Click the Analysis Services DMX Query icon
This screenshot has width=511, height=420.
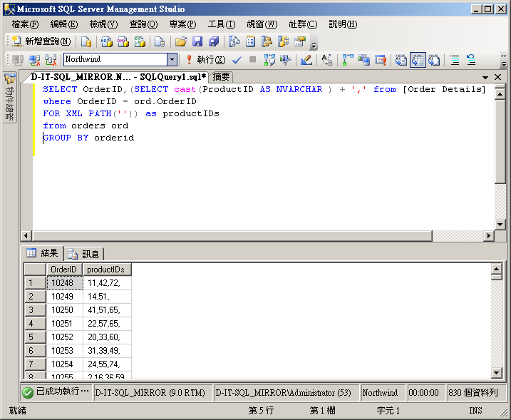(x=123, y=41)
